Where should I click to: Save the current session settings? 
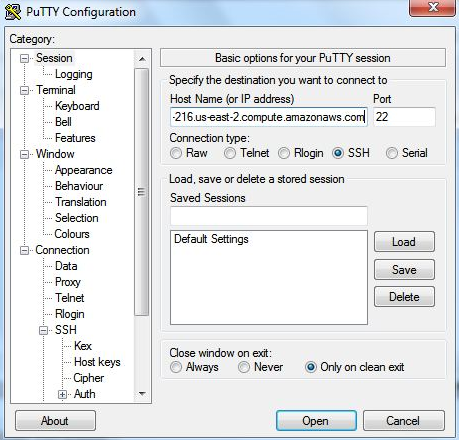point(404,269)
